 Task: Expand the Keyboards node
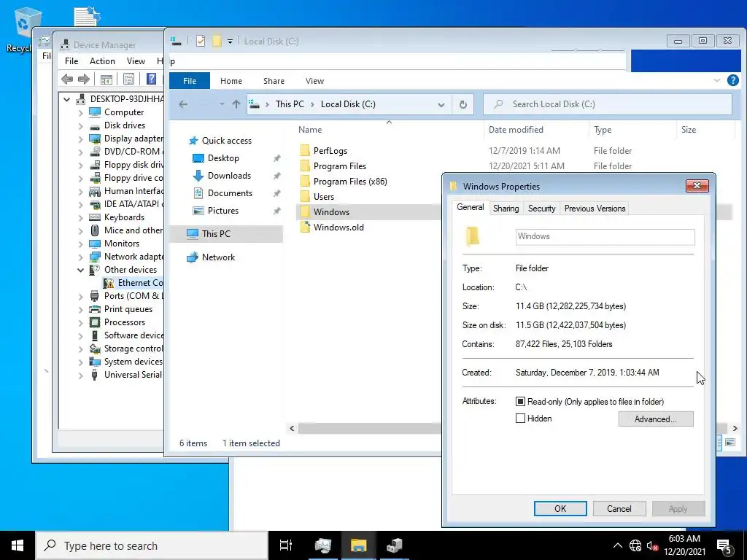(x=80, y=217)
